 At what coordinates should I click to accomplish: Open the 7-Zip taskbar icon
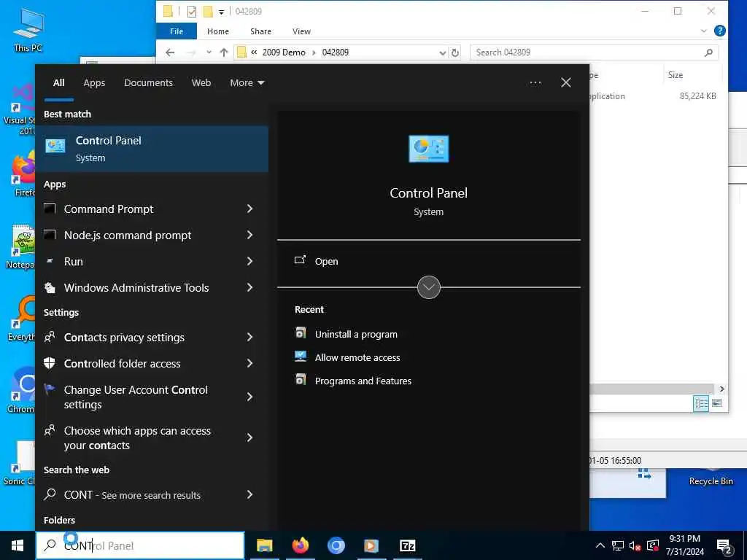coord(407,545)
